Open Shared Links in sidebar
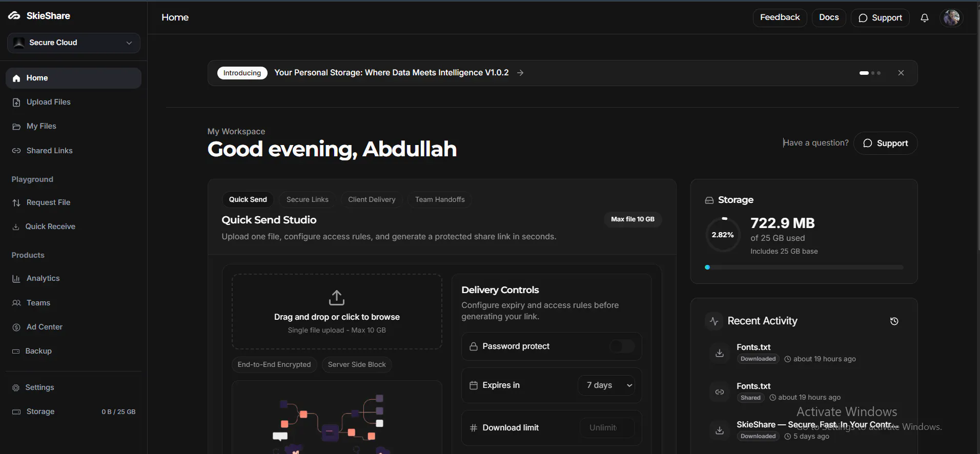 [73, 151]
